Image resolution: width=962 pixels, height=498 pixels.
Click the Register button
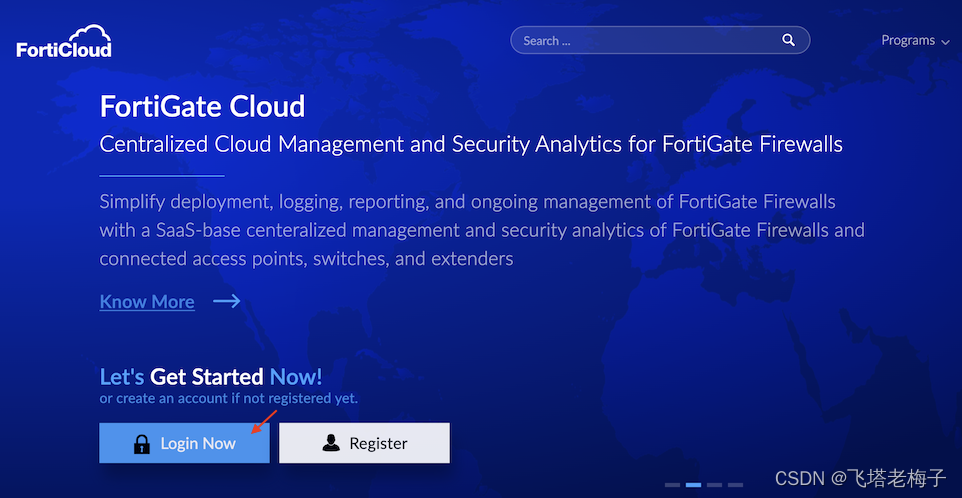click(x=364, y=443)
